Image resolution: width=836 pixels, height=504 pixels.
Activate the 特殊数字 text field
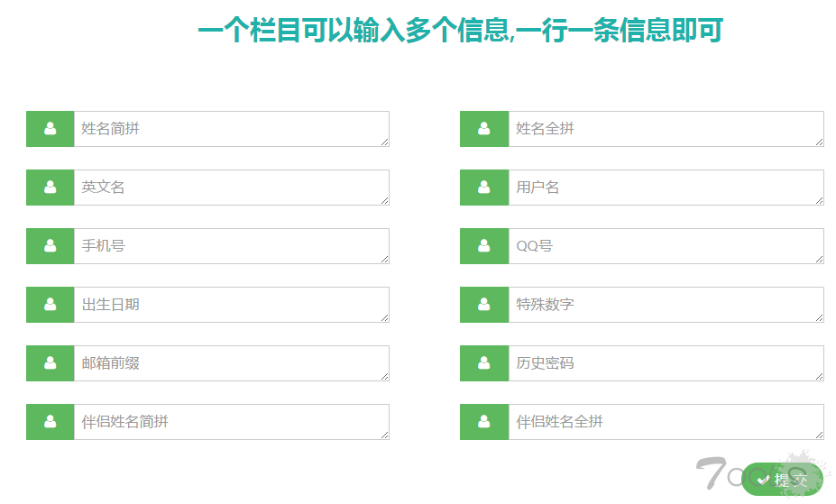pos(666,305)
